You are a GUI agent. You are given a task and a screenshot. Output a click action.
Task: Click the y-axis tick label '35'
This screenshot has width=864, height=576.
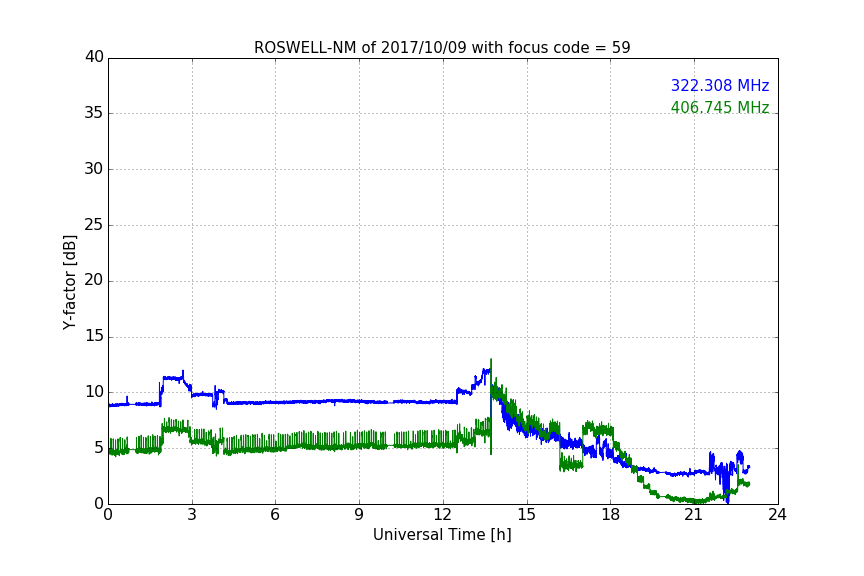point(94,113)
